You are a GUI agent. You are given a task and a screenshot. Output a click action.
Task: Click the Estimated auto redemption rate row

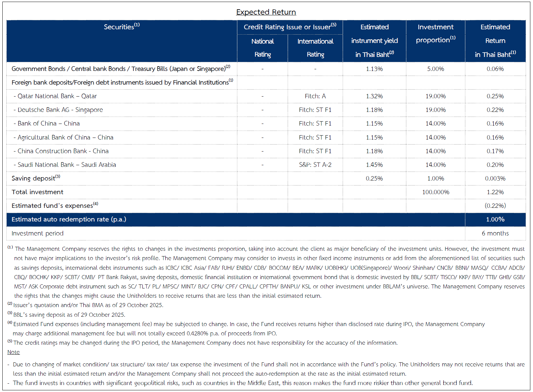pos(69,219)
